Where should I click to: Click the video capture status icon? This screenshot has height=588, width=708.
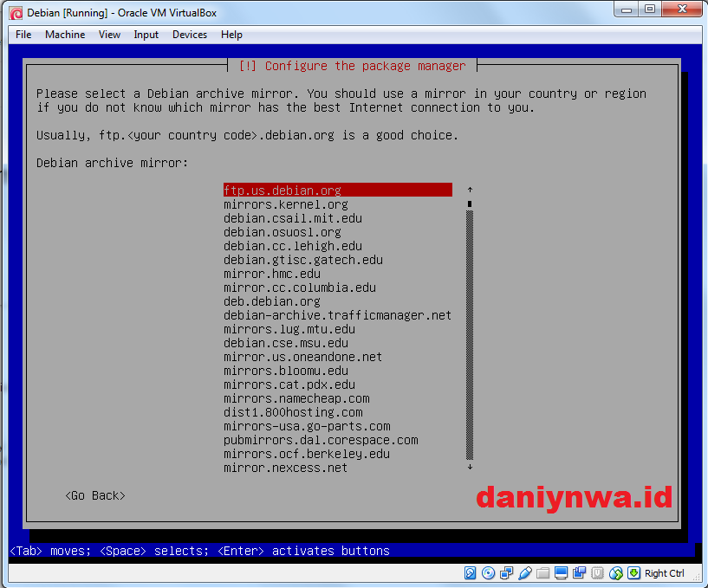[x=580, y=573]
